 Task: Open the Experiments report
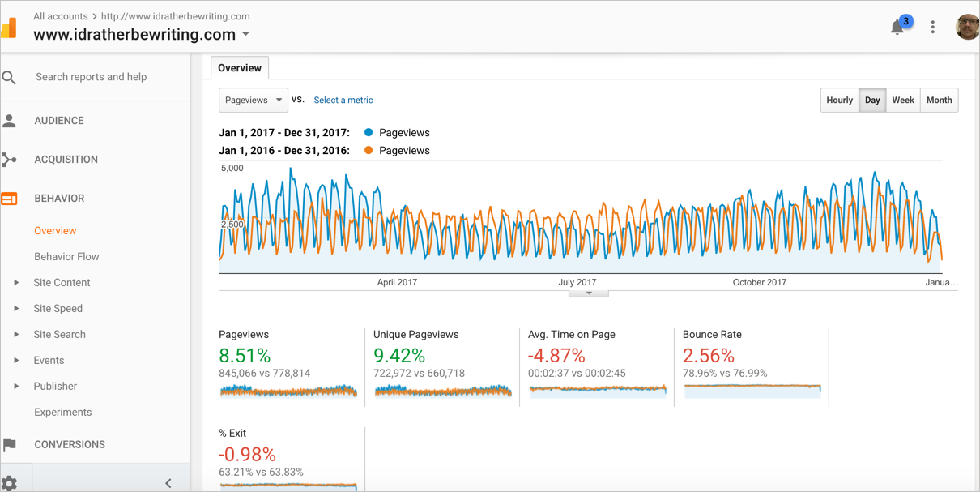point(63,413)
